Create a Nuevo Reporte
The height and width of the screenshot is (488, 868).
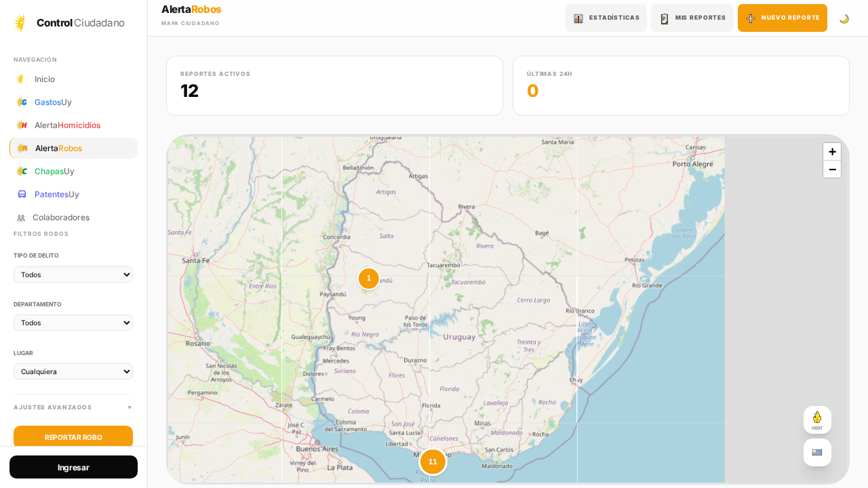click(782, 18)
